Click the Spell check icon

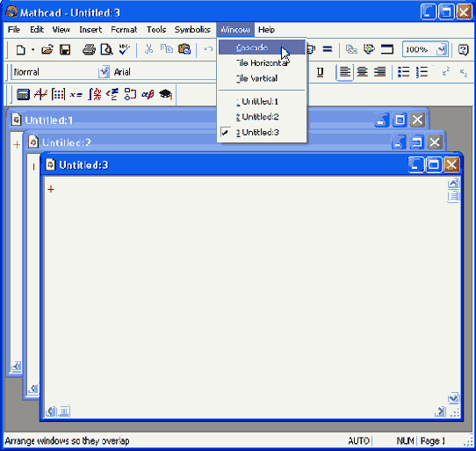(124, 49)
